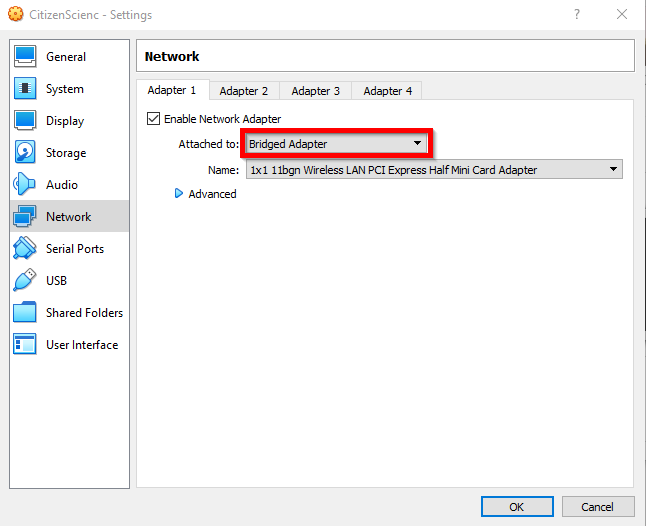Go to General label in sidebar
The width and height of the screenshot is (646, 526).
66,57
